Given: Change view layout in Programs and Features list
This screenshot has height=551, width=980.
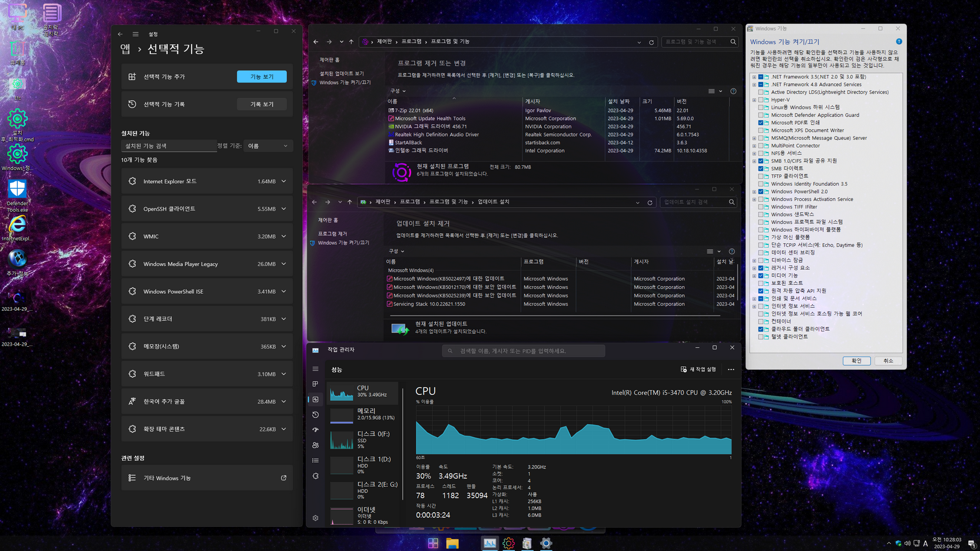Looking at the screenshot, I should tap(711, 91).
